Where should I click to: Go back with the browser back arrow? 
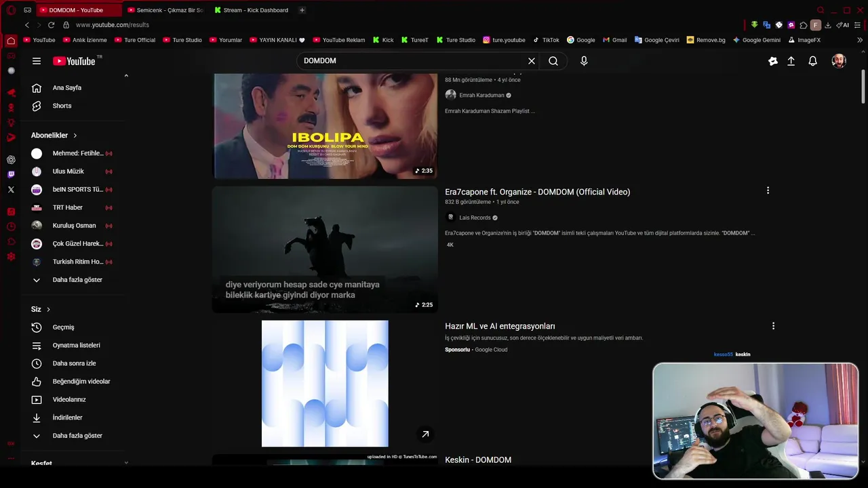(x=27, y=25)
